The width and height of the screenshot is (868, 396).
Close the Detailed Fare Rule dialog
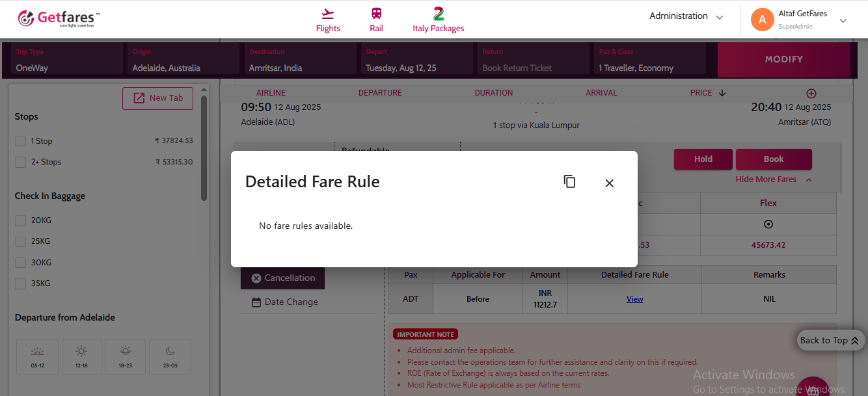pyautogui.click(x=609, y=183)
